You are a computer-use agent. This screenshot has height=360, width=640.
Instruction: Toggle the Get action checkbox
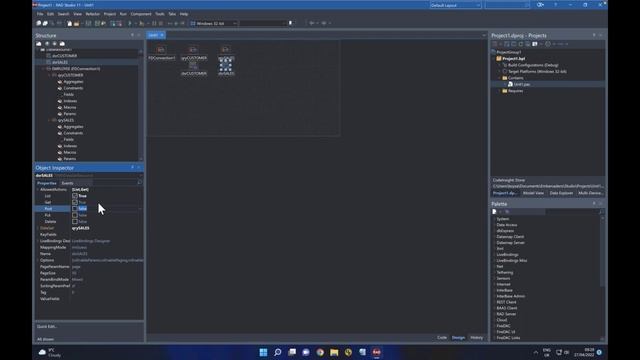click(75, 202)
